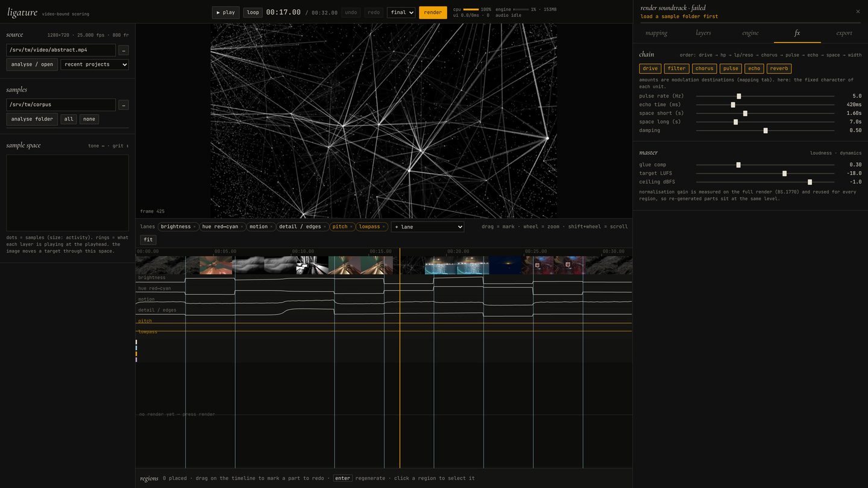Image resolution: width=868 pixels, height=488 pixels.
Task: Switch to the mapping tab
Action: 656,33
